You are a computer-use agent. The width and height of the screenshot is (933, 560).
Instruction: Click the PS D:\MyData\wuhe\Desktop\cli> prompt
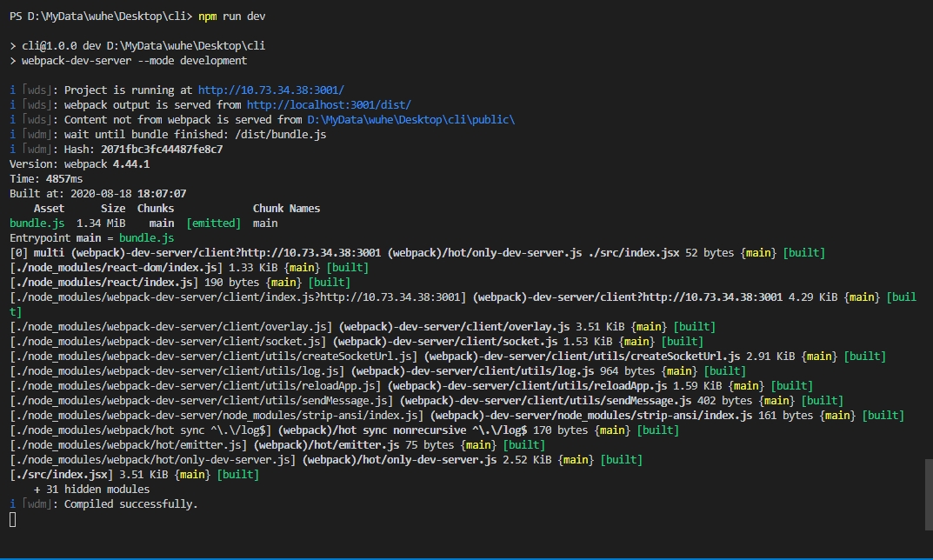(101, 16)
